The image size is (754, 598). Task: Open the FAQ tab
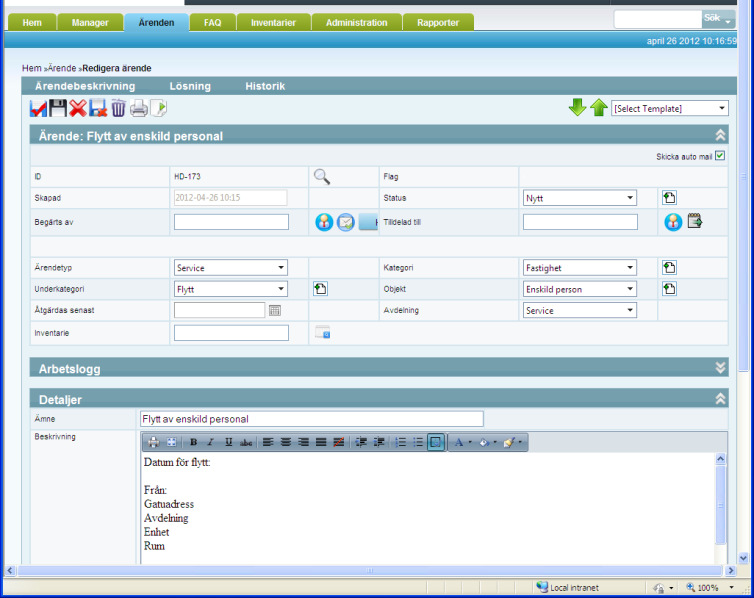pyautogui.click(x=213, y=23)
